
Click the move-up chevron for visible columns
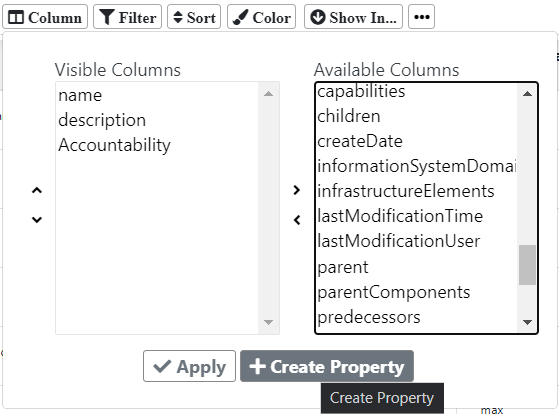coord(37,190)
